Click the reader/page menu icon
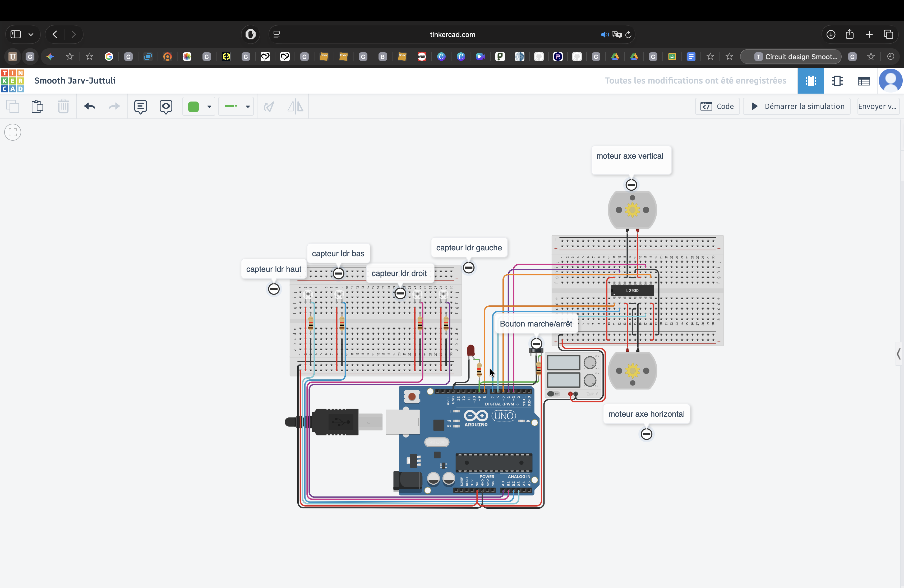The width and height of the screenshot is (904, 588). tap(276, 34)
